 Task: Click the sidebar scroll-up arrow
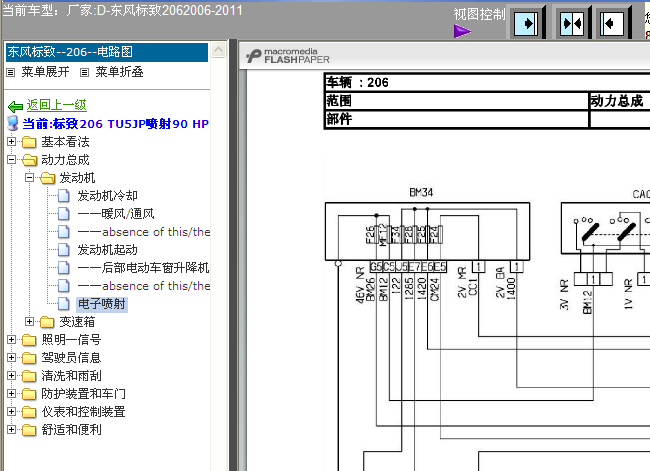pyautogui.click(x=218, y=50)
